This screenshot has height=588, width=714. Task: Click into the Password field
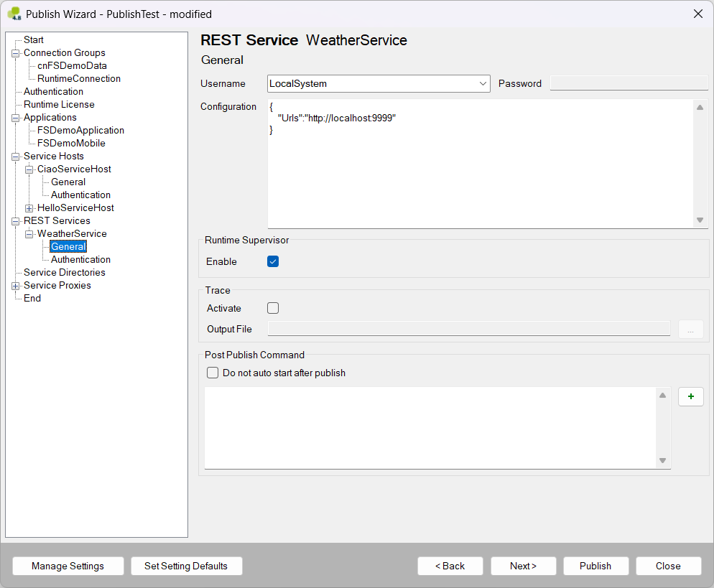[x=629, y=83]
